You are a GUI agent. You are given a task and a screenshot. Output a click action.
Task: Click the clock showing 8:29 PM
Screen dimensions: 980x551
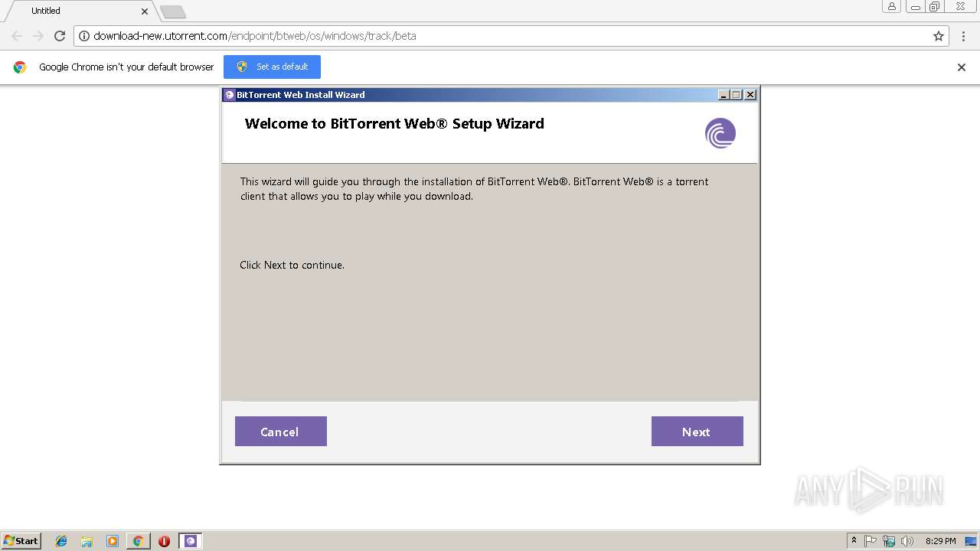click(x=940, y=541)
